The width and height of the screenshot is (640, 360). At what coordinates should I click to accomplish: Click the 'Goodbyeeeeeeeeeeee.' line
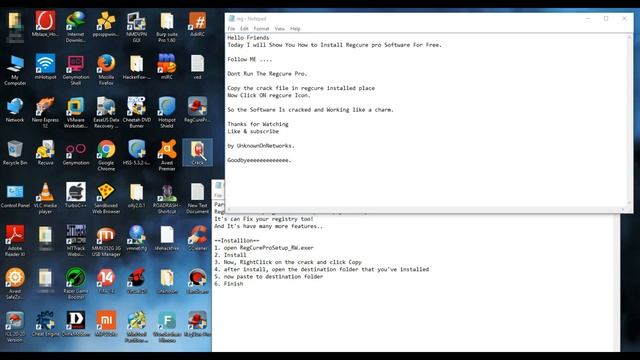coord(259,160)
